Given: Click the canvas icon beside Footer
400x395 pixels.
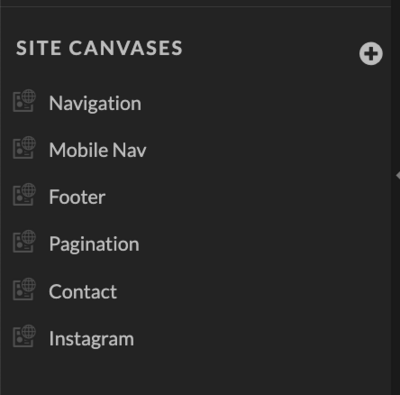Looking at the screenshot, I should point(24,194).
